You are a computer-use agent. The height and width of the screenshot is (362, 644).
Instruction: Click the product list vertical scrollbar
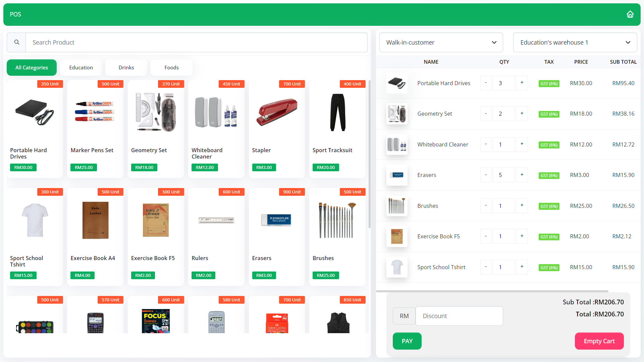[x=369, y=154]
